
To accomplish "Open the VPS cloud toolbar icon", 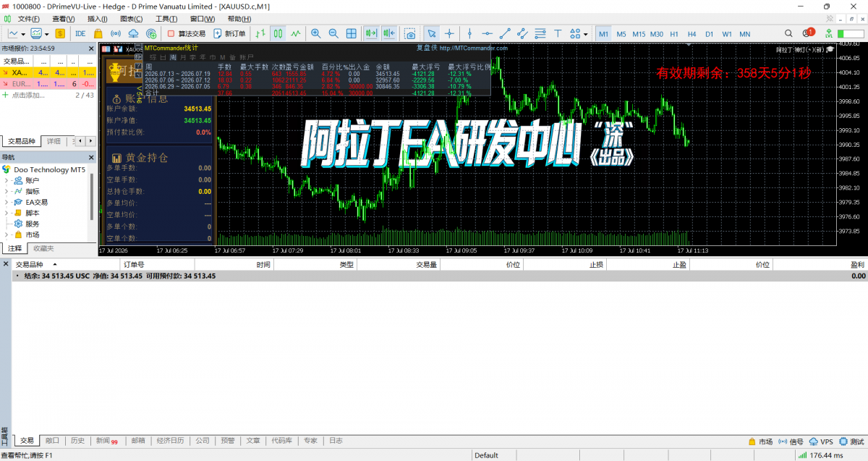I will [x=133, y=33].
